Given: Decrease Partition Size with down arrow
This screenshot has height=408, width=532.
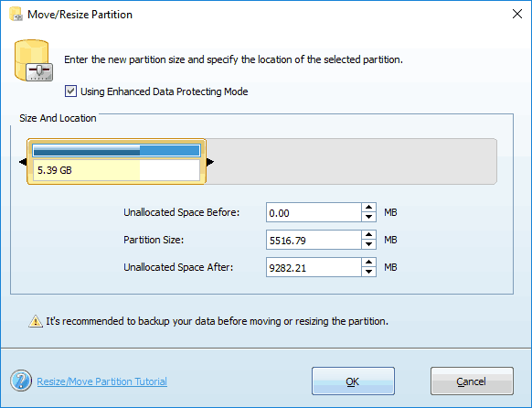Looking at the screenshot, I should coord(368,244).
